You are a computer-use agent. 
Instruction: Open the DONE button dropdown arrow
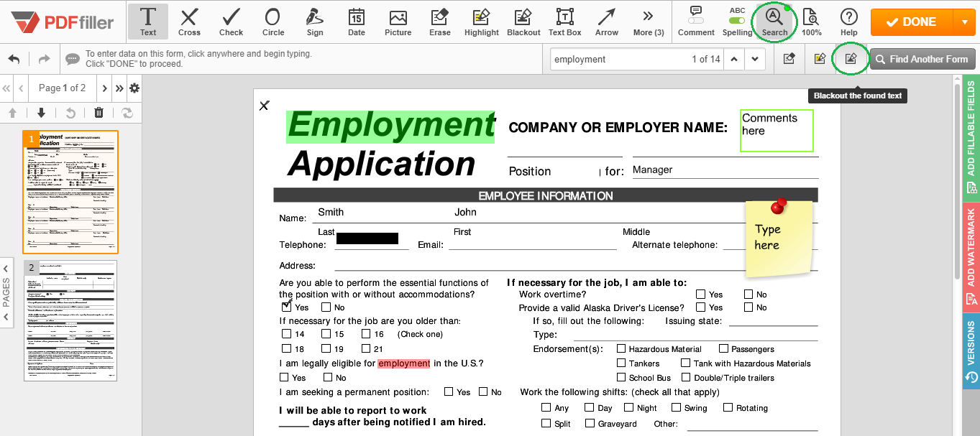pos(964,22)
